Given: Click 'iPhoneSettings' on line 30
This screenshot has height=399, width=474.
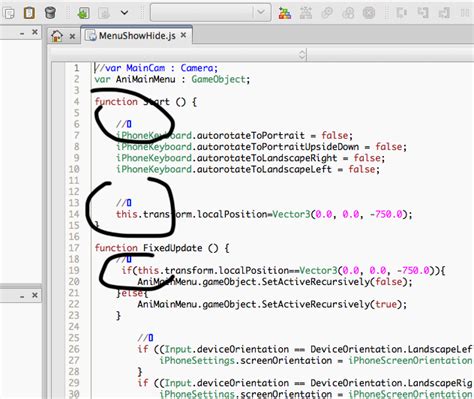Looking at the screenshot, I should [197, 394].
